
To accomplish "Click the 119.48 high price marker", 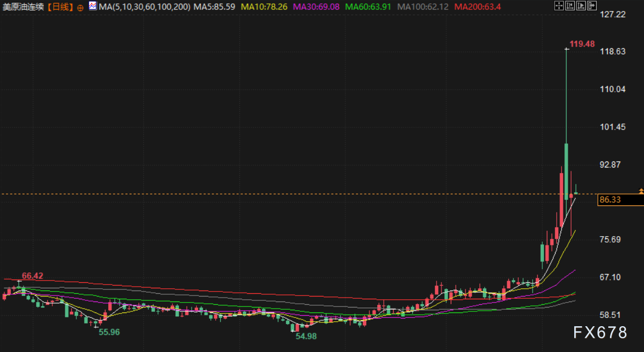I will (x=582, y=44).
